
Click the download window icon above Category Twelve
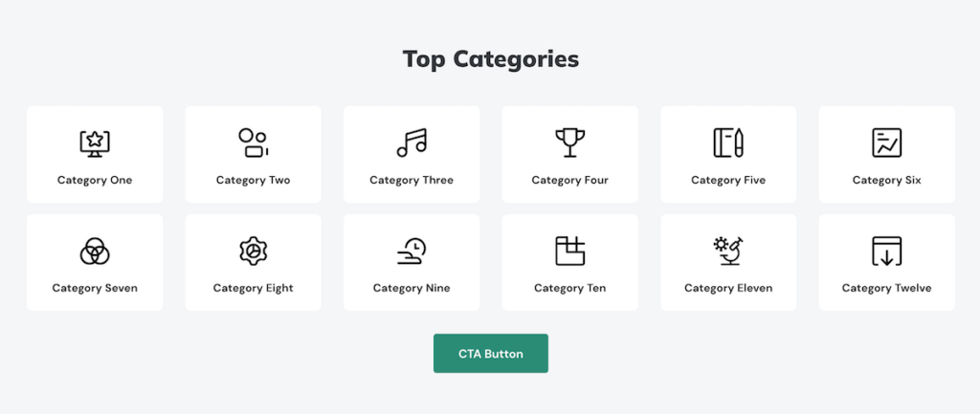(x=886, y=251)
